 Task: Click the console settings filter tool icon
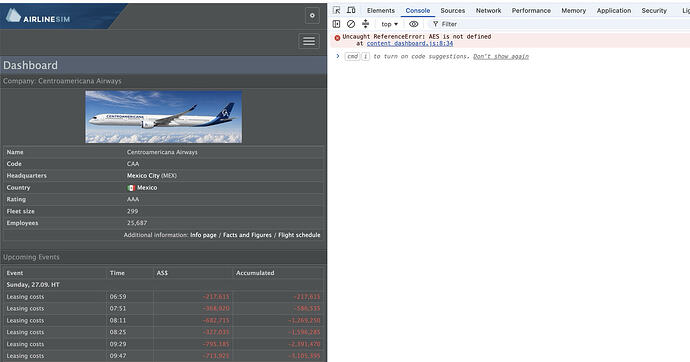[365, 24]
